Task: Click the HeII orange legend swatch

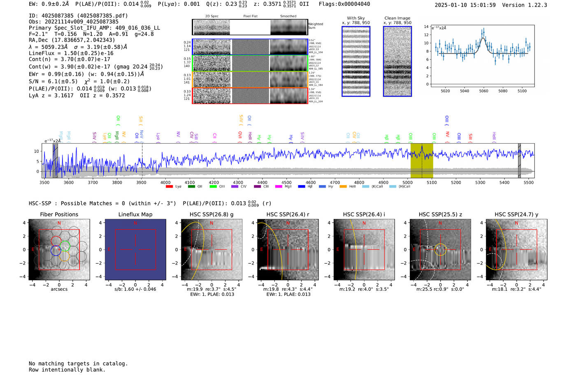Action: point(343,187)
